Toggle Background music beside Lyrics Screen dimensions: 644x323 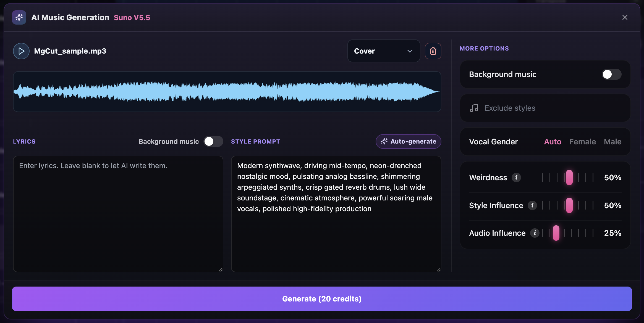click(x=213, y=141)
